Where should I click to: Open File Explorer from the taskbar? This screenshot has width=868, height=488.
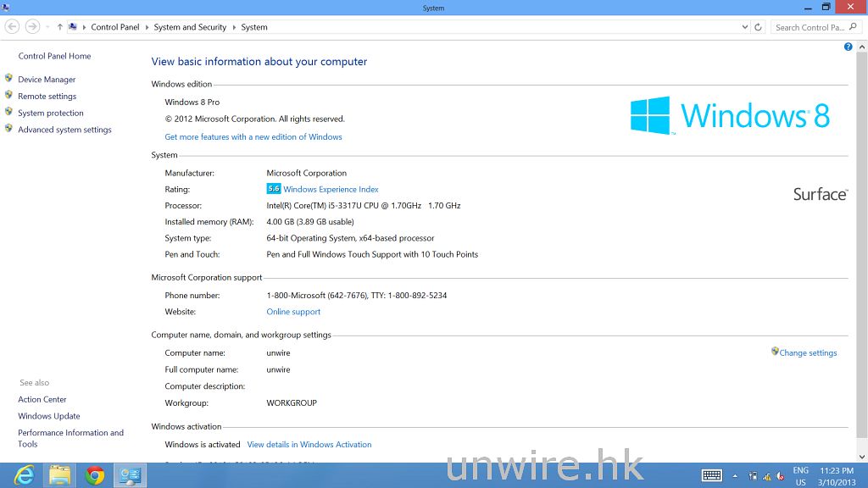(59, 475)
